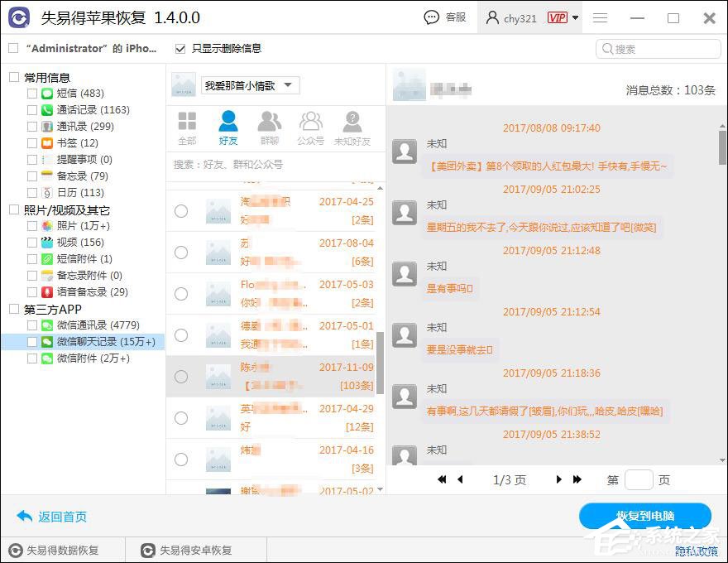
Task: Click the hamburger menu icon top right
Action: click(x=600, y=17)
